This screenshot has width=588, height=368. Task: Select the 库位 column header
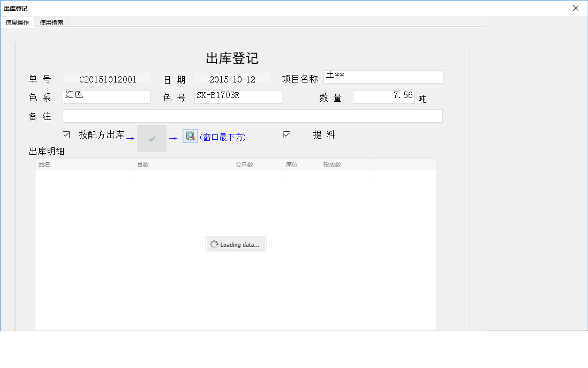click(300, 164)
